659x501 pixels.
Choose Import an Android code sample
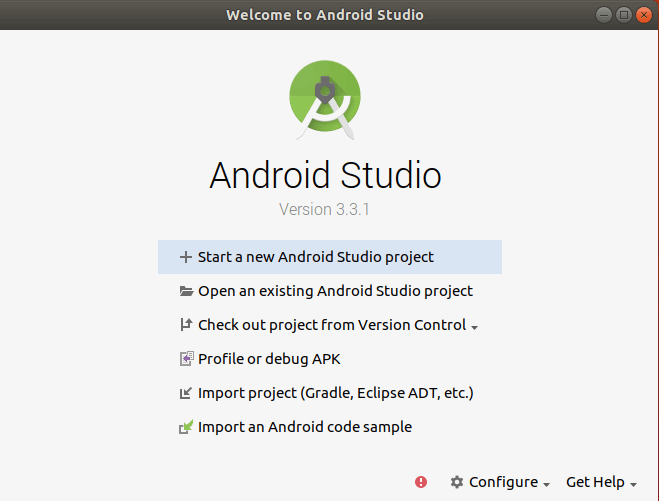tap(330, 427)
